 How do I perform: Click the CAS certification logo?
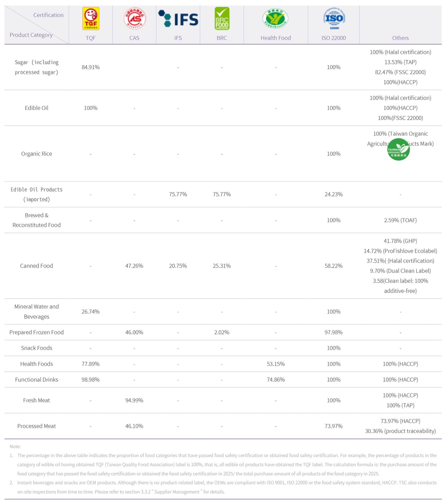[134, 18]
